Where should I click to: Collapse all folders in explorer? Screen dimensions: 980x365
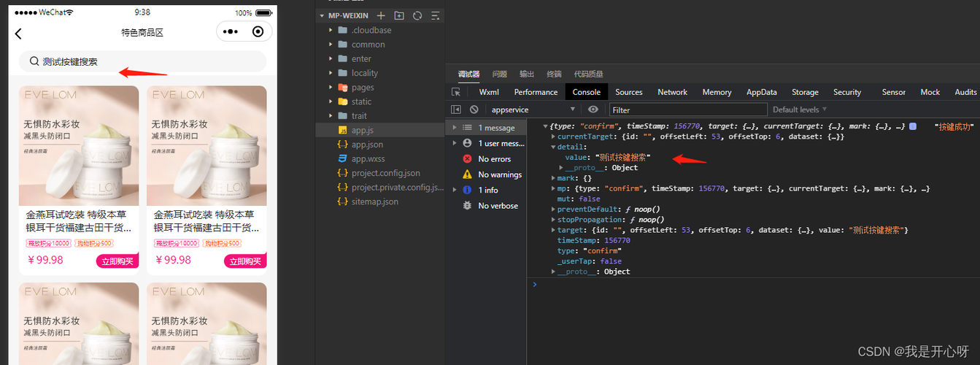[436, 15]
